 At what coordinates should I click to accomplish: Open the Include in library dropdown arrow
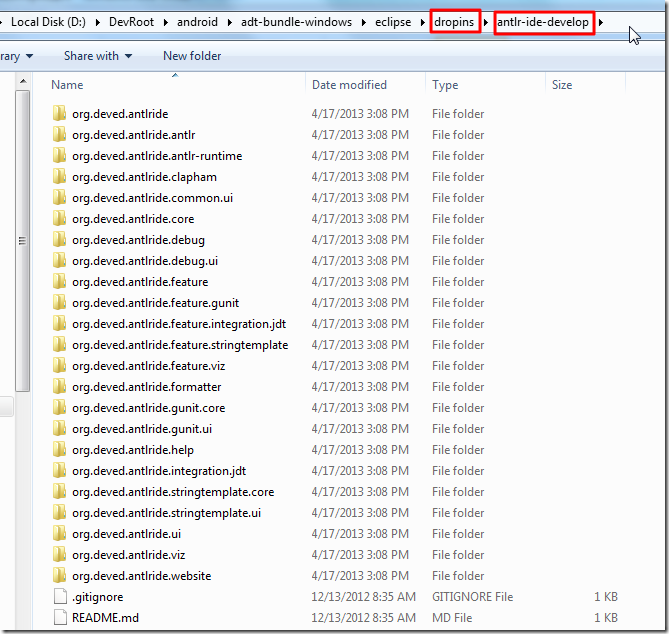(29, 56)
